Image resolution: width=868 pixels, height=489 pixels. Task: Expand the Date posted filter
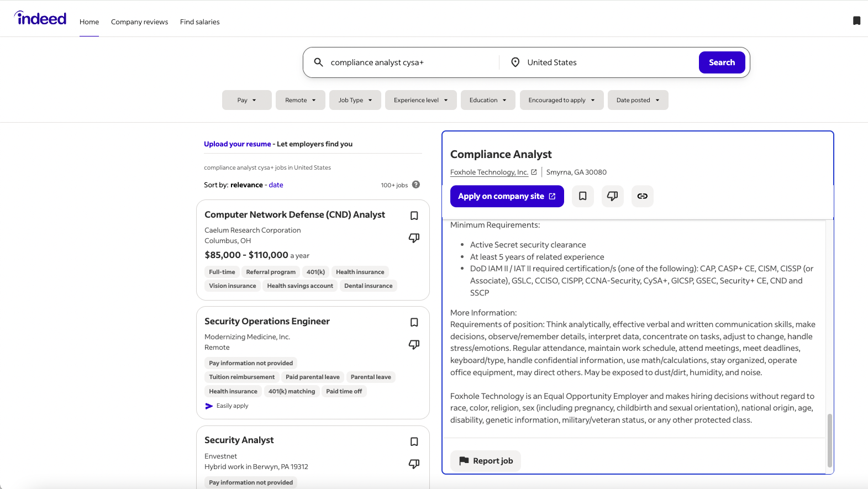[638, 100]
